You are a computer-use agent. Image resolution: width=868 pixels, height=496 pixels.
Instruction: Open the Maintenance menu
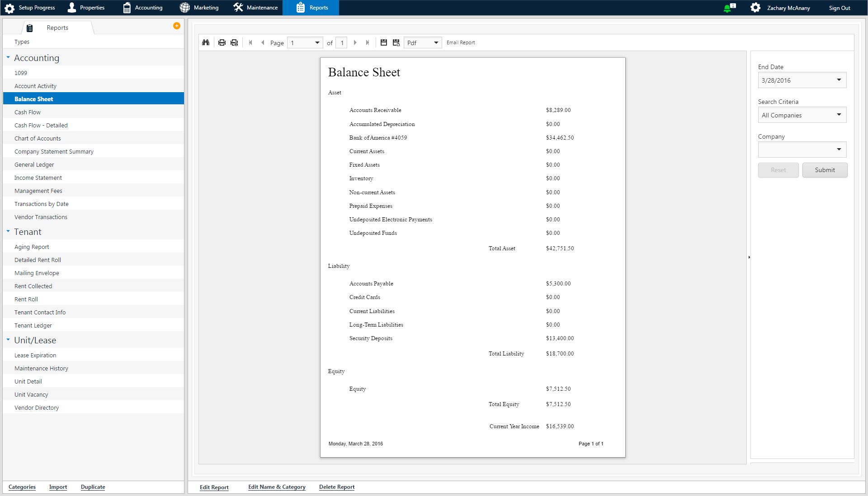(256, 8)
